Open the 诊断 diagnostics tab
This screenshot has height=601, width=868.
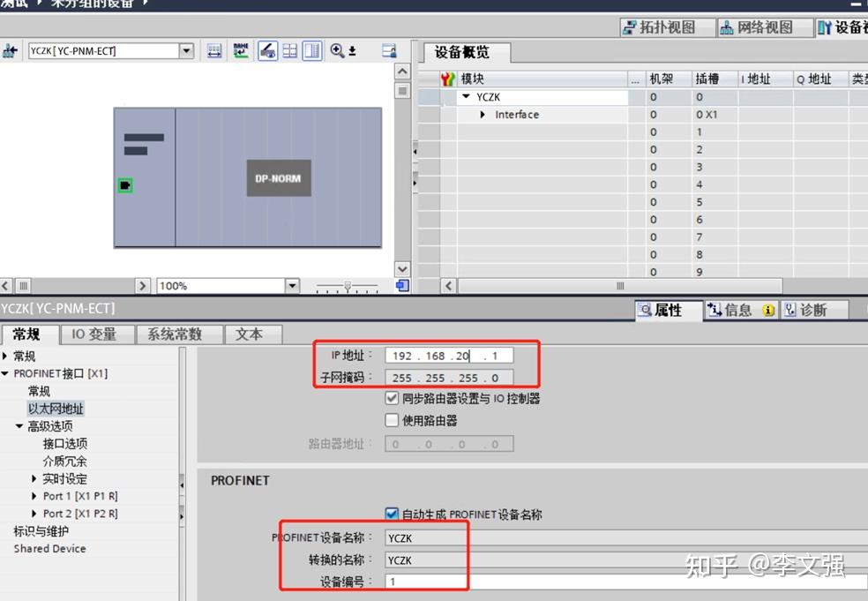pyautogui.click(x=814, y=310)
